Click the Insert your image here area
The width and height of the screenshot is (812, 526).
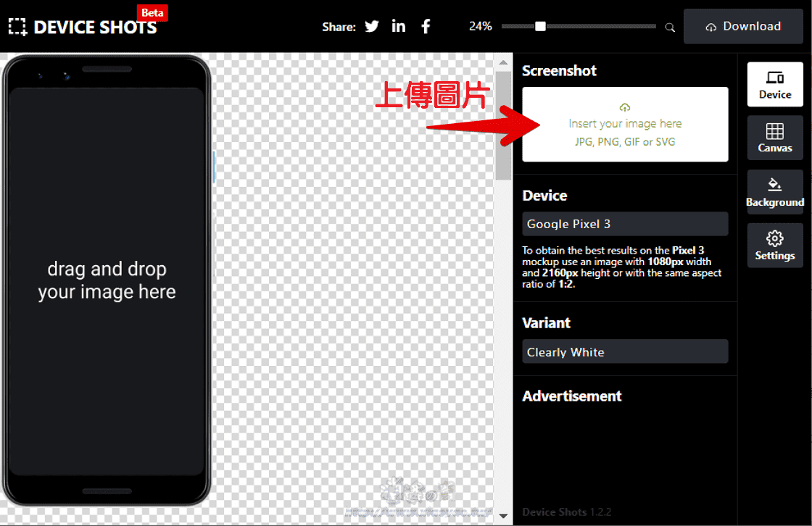click(x=625, y=124)
